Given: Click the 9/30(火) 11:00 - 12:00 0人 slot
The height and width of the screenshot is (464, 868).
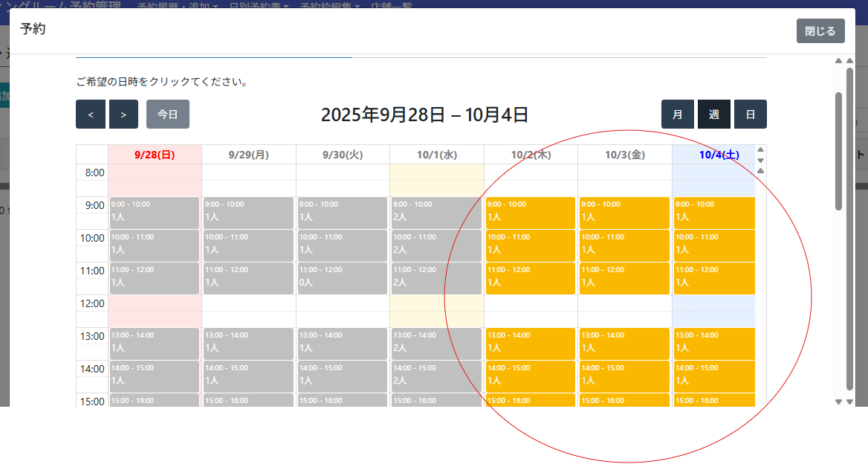Looking at the screenshot, I should (343, 278).
